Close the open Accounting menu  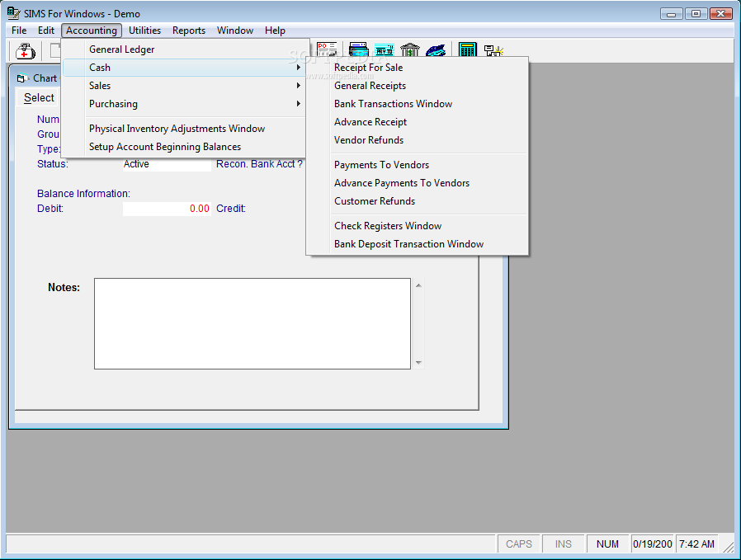(92, 31)
